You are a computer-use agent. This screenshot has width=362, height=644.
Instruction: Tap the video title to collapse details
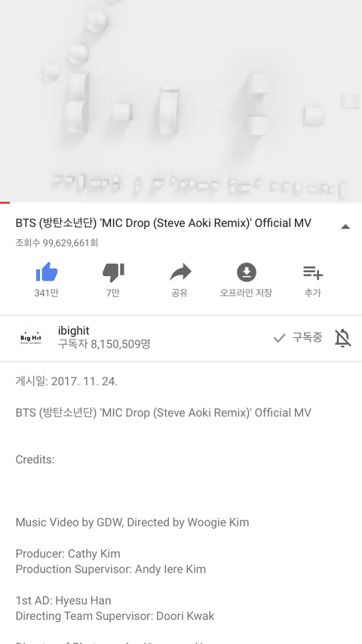coord(164,223)
